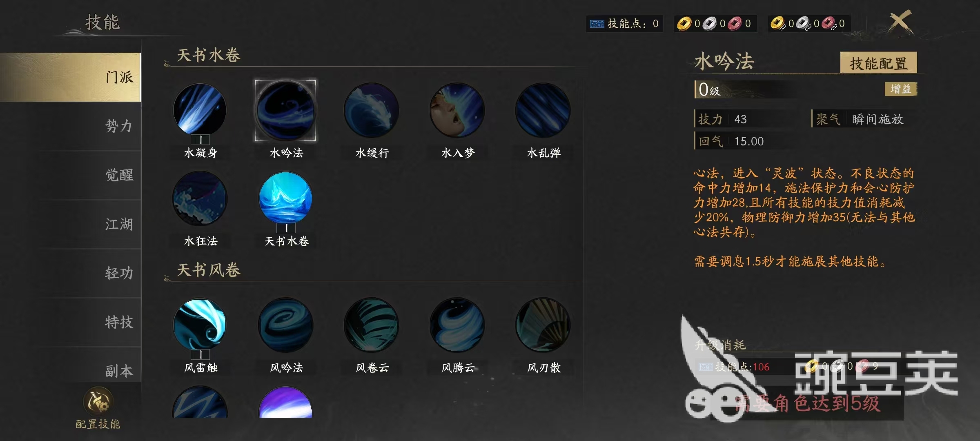Pick the 水乱弹 skill icon

pyautogui.click(x=543, y=110)
